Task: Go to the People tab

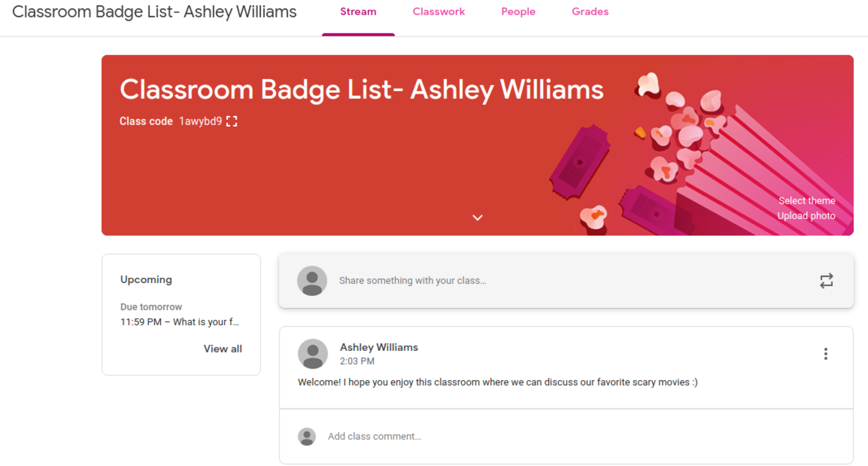Action: (518, 12)
